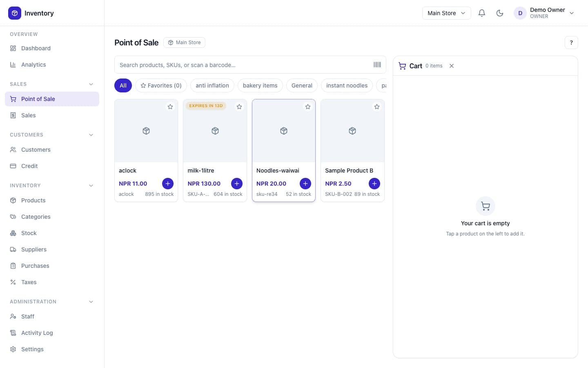
Task: Add milk-1litre to the cart
Action: coord(237,184)
